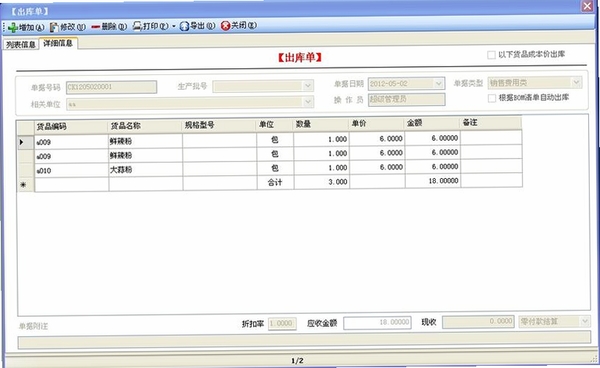Enable 以下货品成本价出库 checkbox
600x368 pixels.
tap(491, 55)
